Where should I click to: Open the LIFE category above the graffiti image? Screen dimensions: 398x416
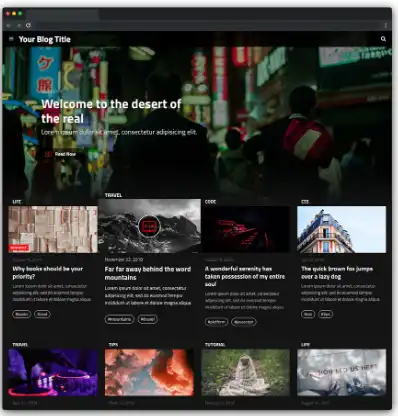[x=306, y=344]
